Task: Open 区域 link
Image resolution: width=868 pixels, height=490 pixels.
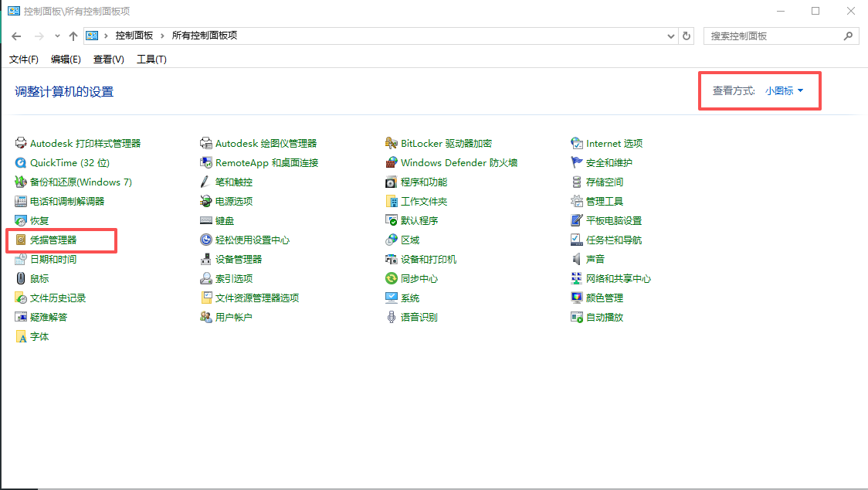Action: tap(410, 240)
